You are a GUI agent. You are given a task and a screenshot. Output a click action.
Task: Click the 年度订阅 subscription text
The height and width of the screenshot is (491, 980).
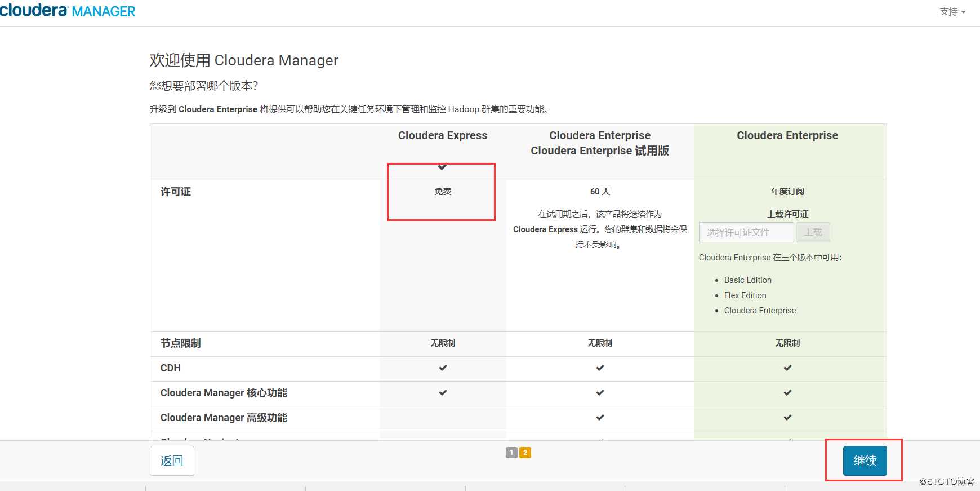click(x=787, y=192)
